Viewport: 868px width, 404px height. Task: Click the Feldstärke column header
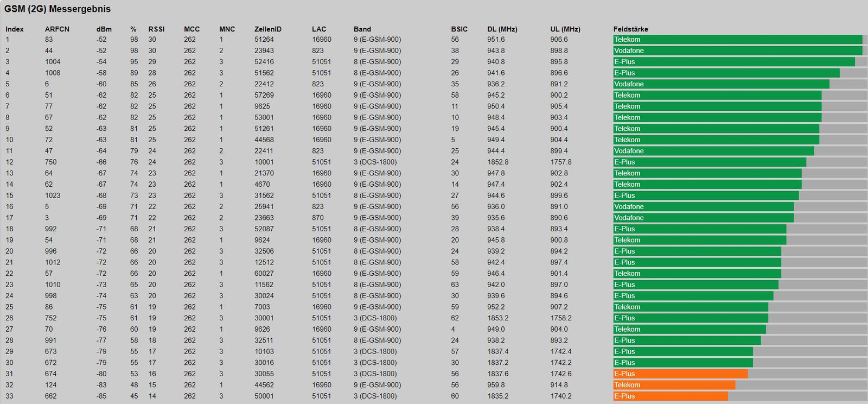pyautogui.click(x=630, y=29)
